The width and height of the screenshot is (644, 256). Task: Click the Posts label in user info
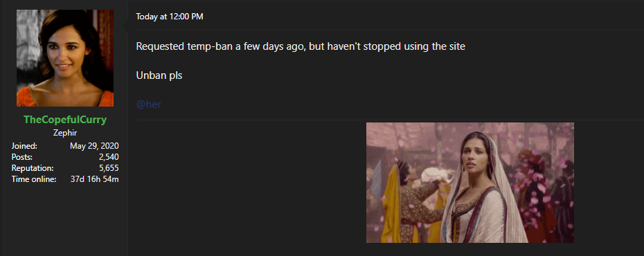click(x=21, y=157)
